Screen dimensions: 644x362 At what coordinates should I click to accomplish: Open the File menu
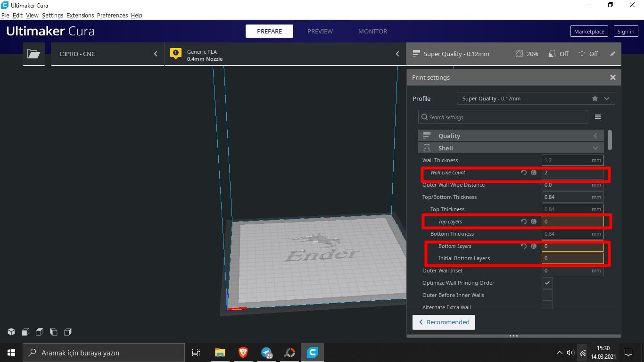(x=5, y=15)
